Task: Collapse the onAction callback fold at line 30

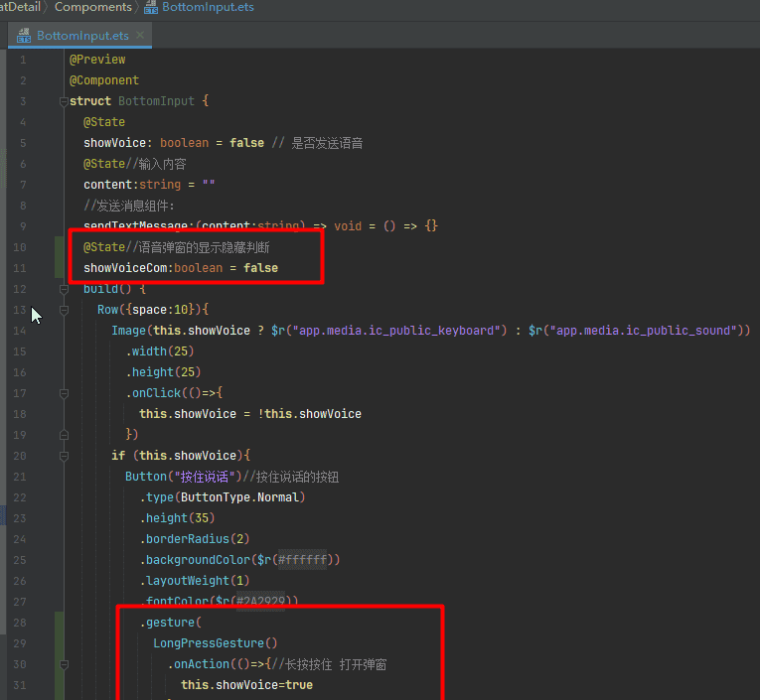Action: [x=63, y=664]
